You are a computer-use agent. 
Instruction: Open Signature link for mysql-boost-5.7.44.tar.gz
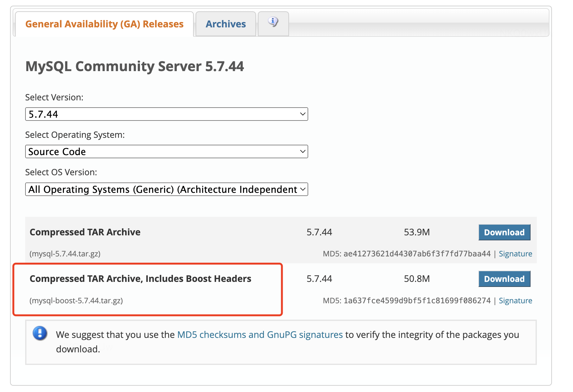(x=515, y=300)
